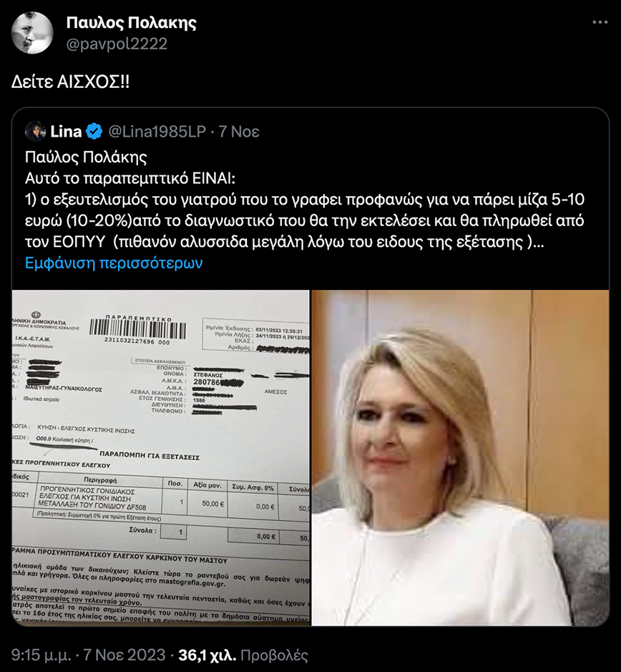Viewport: 621px width, 672px height.
Task: Open the Lina display name in quoted tweet
Action: point(66,131)
